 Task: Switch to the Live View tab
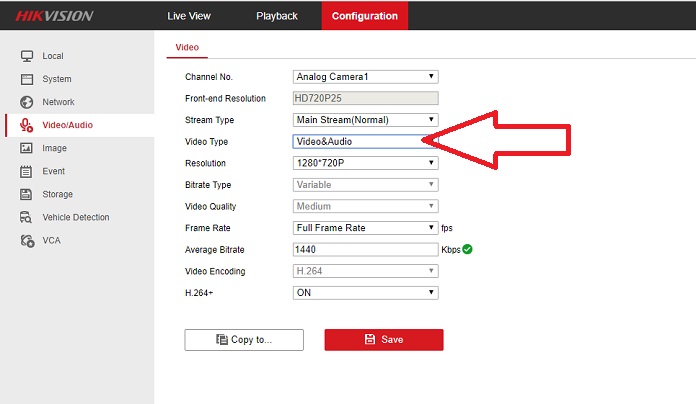coord(188,16)
